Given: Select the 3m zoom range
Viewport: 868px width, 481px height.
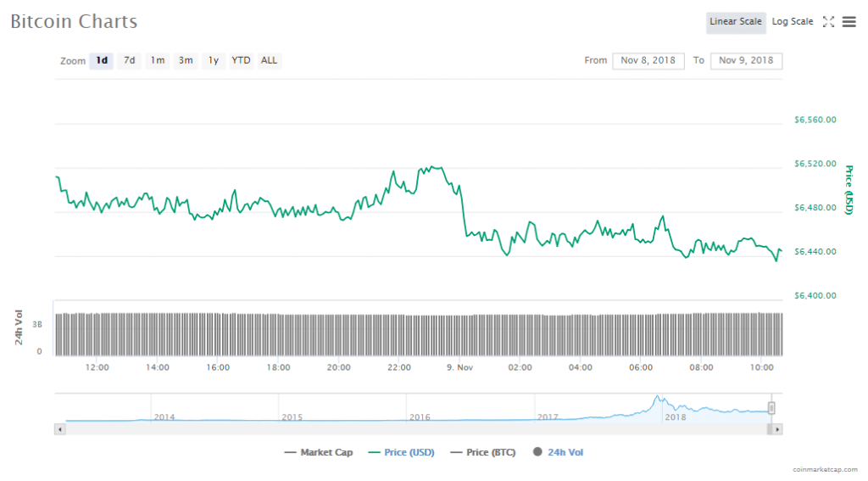Looking at the screenshot, I should [x=185, y=60].
